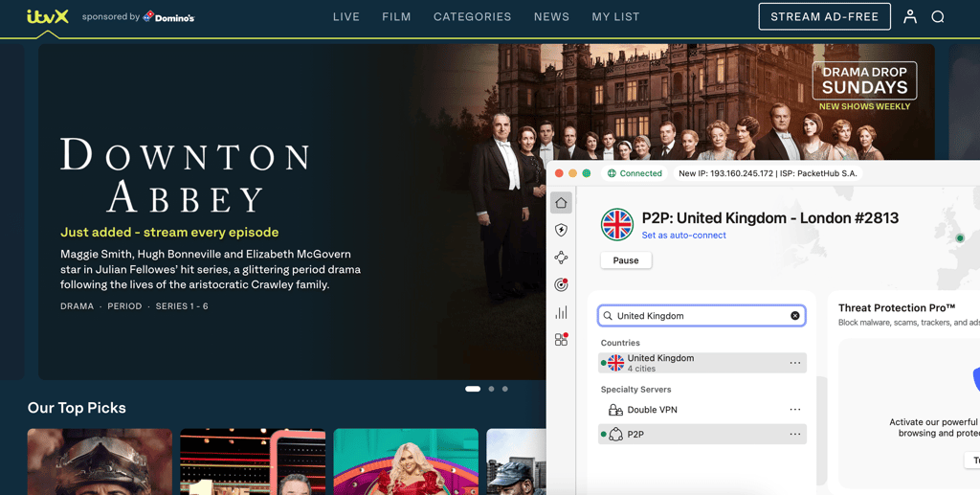The width and height of the screenshot is (980, 495).
Task: Open the FILM section
Action: 396,17
